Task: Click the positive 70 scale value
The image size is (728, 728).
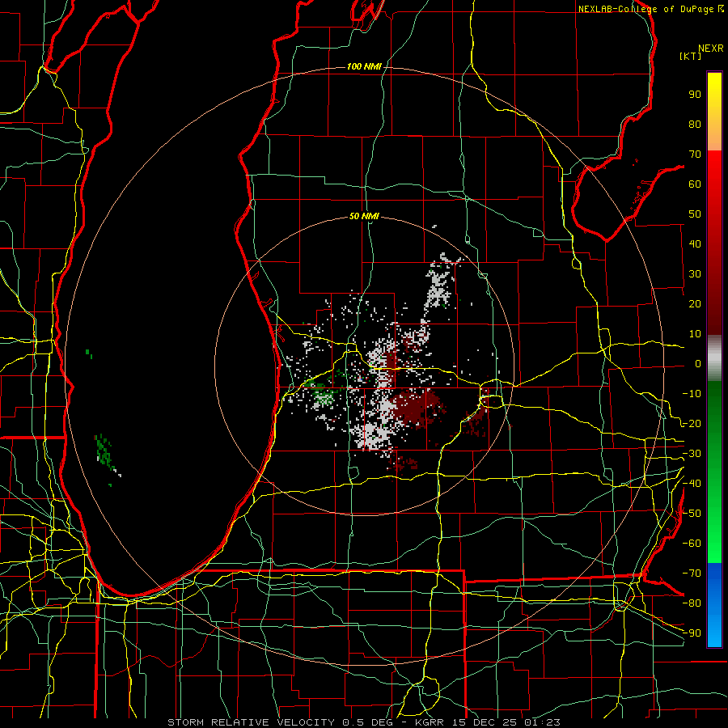Action: (695, 154)
